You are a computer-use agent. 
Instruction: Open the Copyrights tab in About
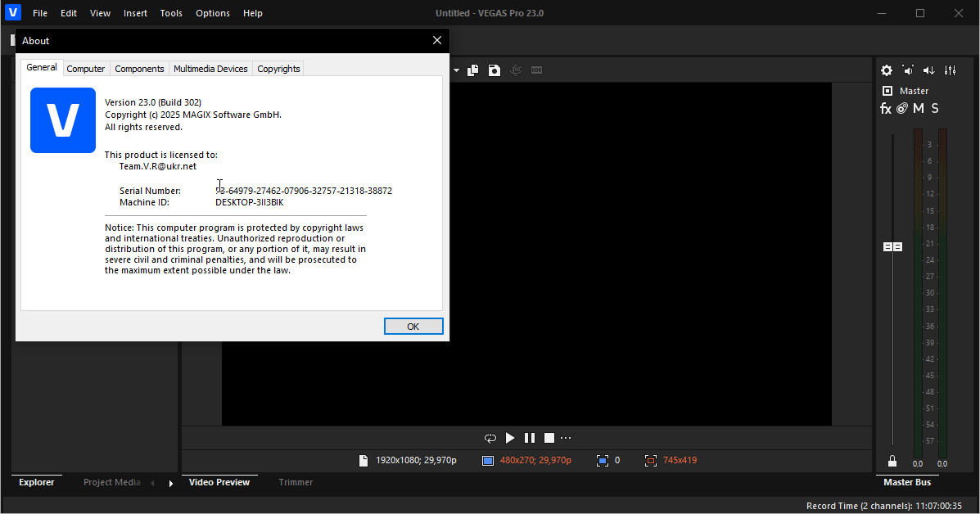(x=278, y=69)
